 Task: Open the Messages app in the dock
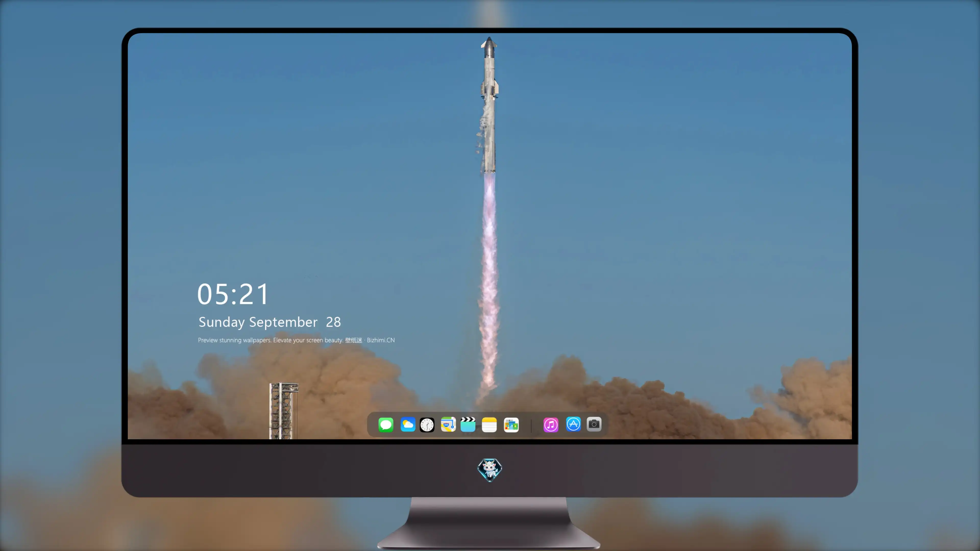tap(386, 424)
